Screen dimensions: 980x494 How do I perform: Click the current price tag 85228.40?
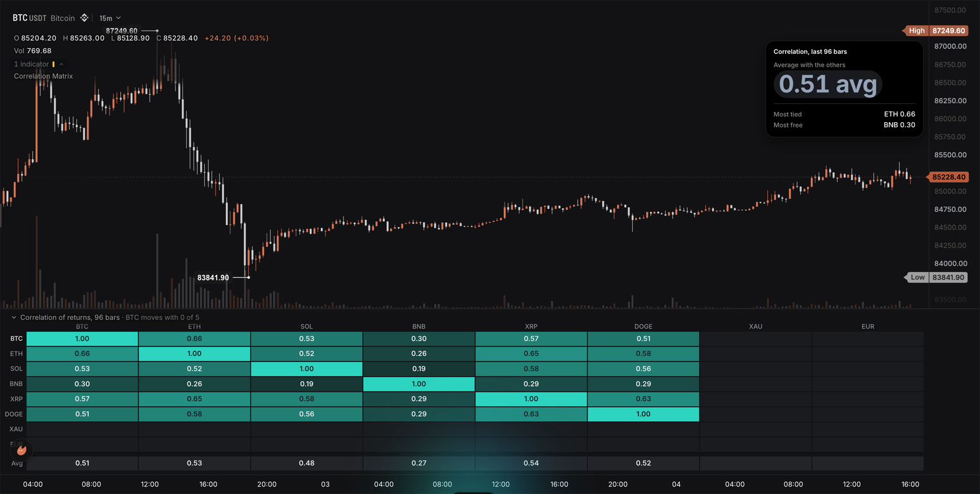pos(949,177)
